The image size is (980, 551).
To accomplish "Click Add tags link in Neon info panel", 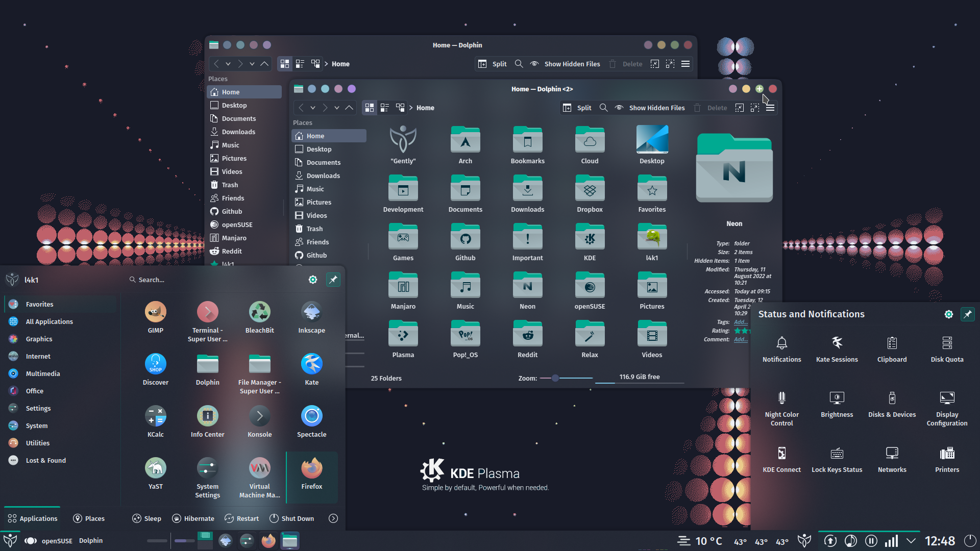I will [x=741, y=322].
